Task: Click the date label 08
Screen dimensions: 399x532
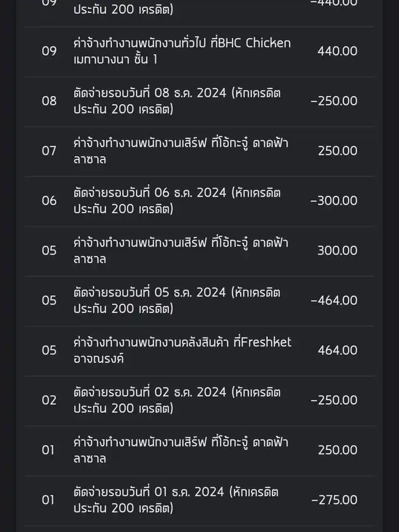Action: point(49,101)
